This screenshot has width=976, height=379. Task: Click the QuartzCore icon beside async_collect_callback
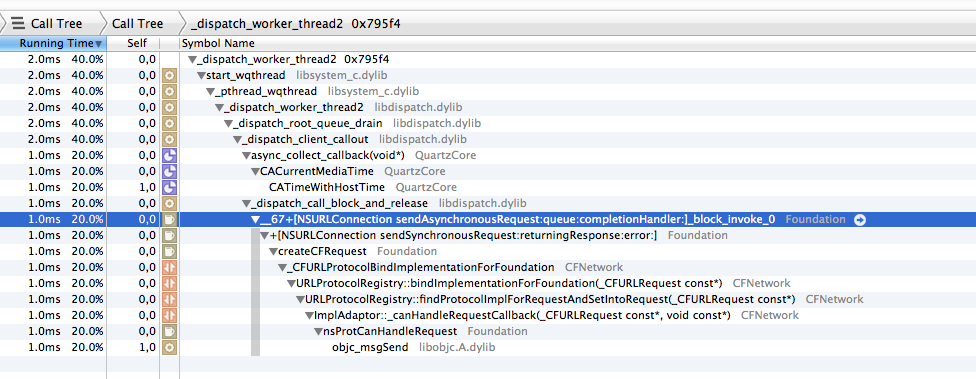coord(169,155)
